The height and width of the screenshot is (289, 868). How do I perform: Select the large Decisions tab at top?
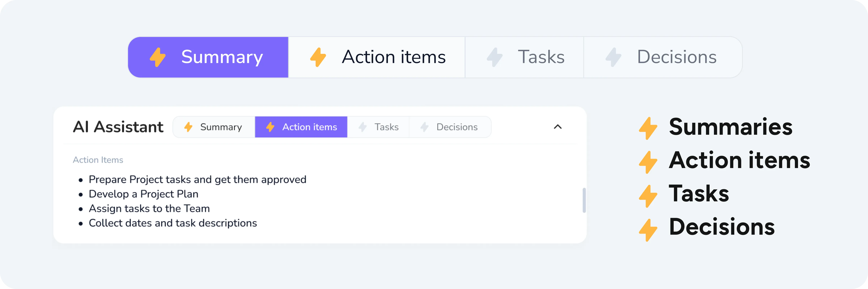point(662,57)
